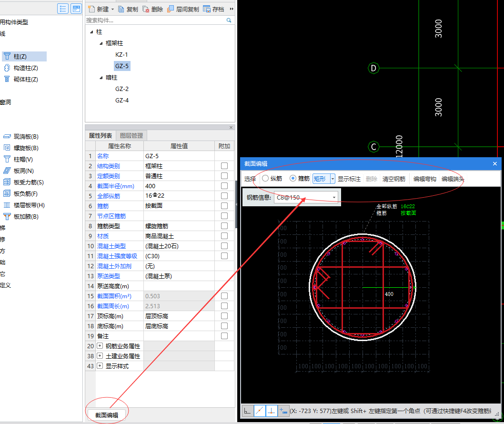Click the Copy (复制) toolbar icon
The height and width of the screenshot is (424, 504).
[121, 10]
